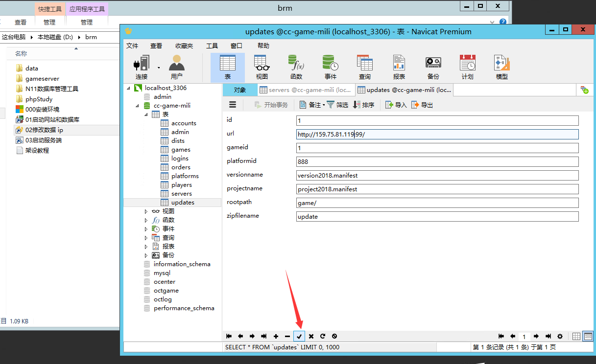The width and height of the screenshot is (596, 364).
Task: Open the 连接 connection tool
Action: pyautogui.click(x=142, y=67)
